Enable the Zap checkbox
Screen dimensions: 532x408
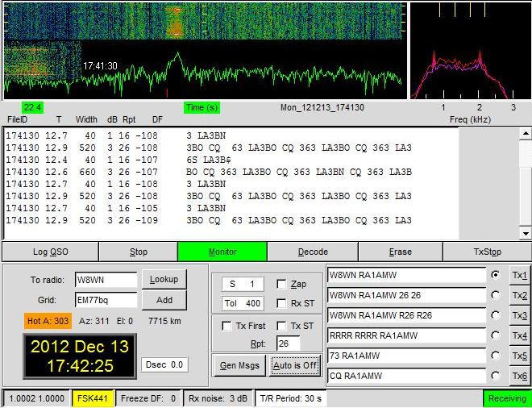pyautogui.click(x=281, y=284)
